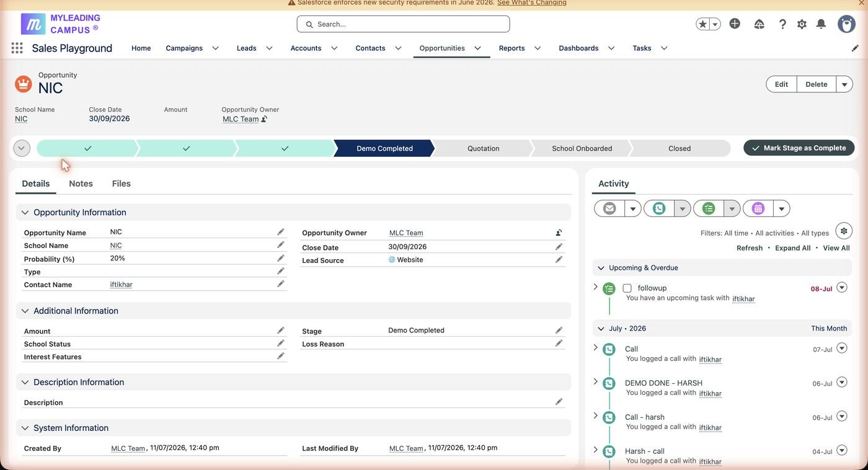Open the Setup gear icon

(x=802, y=24)
